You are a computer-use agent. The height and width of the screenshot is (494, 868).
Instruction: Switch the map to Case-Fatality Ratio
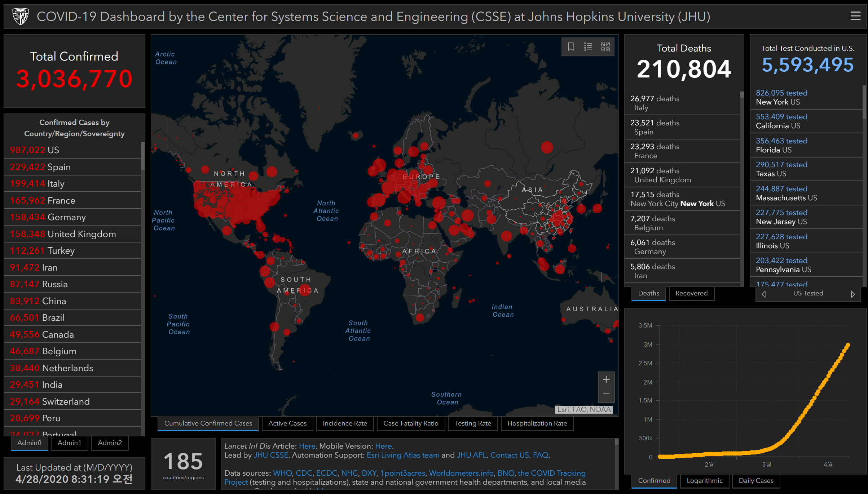coord(411,423)
